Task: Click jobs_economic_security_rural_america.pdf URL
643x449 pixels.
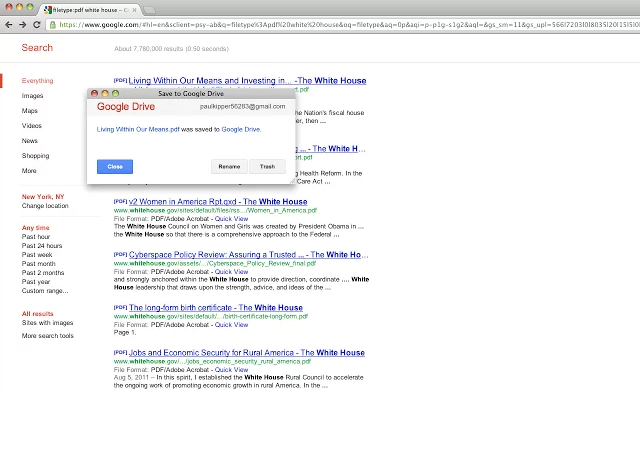Action: (x=212, y=361)
